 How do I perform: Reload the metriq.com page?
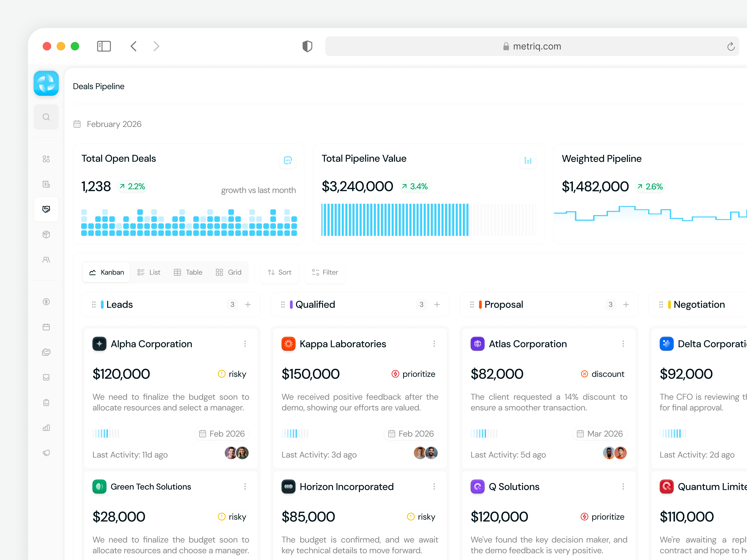coord(731,46)
